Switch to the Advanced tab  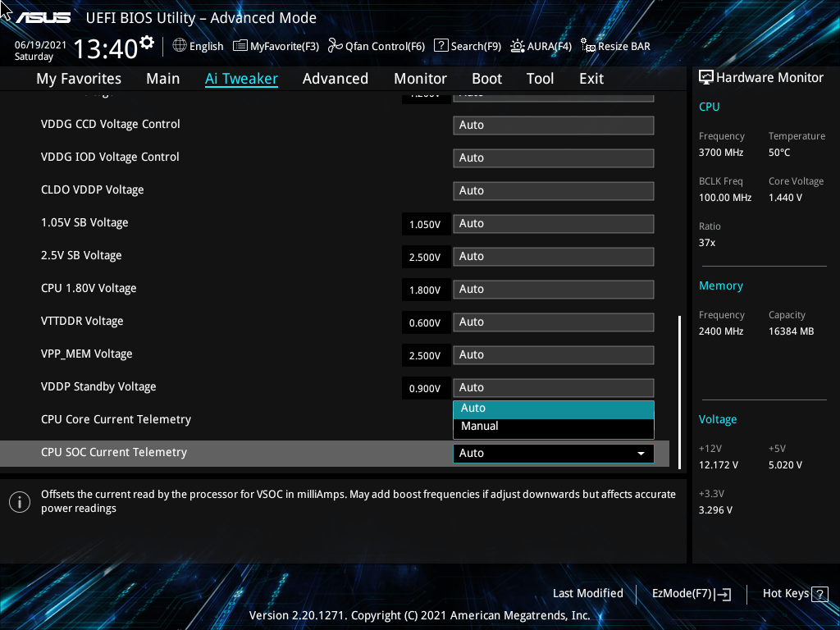(x=336, y=78)
